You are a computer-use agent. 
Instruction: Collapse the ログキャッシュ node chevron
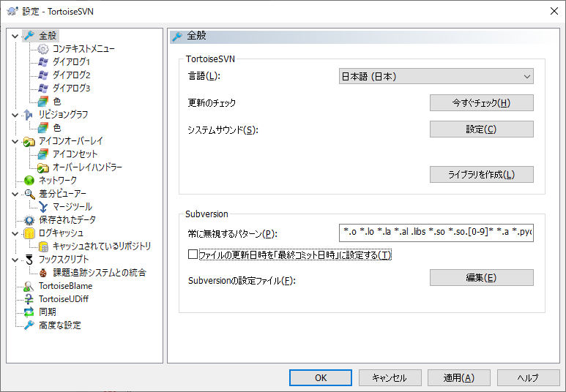[x=15, y=233]
